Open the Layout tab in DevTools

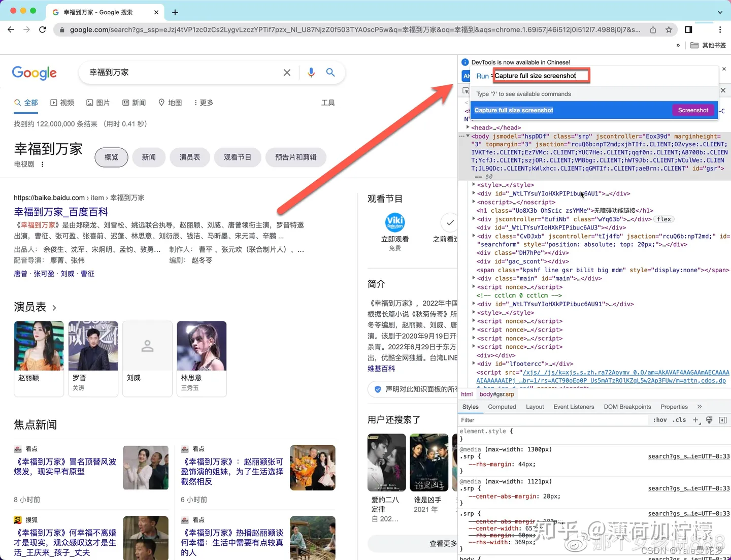pos(535,407)
